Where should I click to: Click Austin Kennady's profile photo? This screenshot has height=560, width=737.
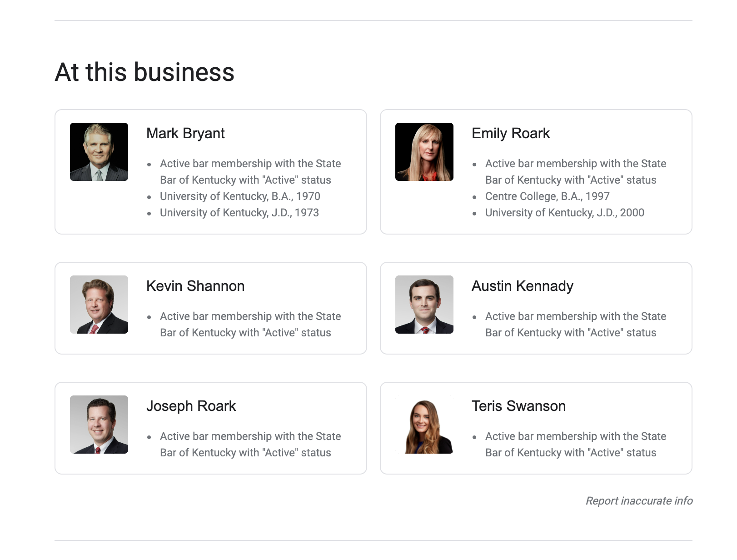pyautogui.click(x=424, y=305)
